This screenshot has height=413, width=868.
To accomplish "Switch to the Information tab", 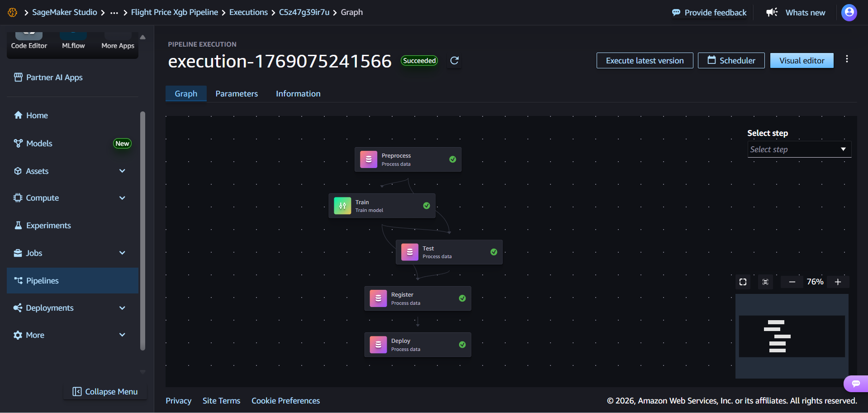I will (x=298, y=94).
